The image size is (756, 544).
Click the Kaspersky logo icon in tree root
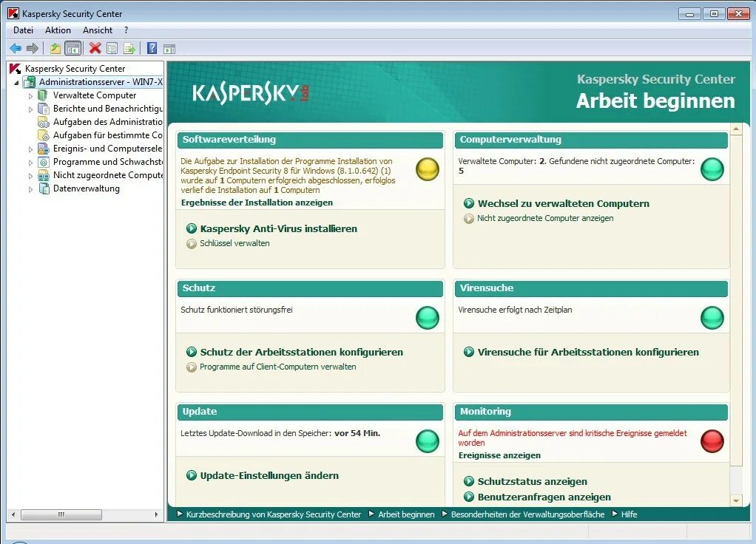[15, 69]
